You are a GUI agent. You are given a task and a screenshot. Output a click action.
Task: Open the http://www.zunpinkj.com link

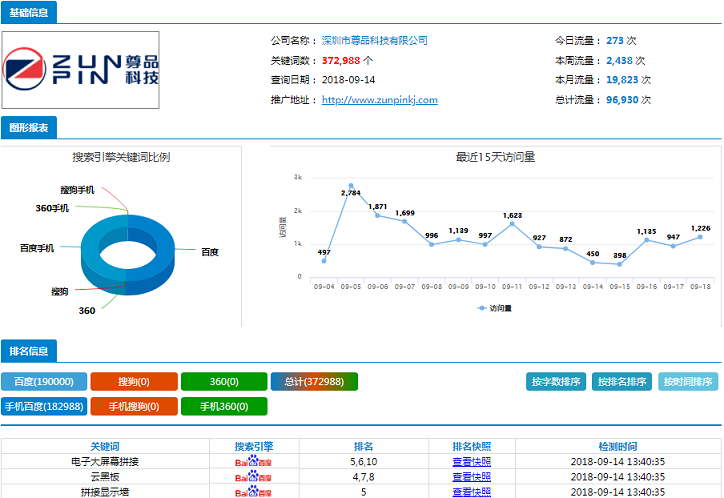point(380,100)
